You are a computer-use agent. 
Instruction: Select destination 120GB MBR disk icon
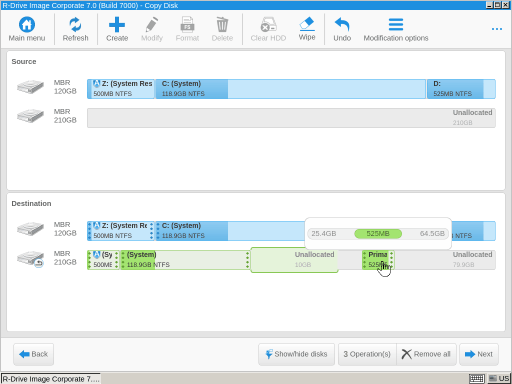pyautogui.click(x=30, y=229)
